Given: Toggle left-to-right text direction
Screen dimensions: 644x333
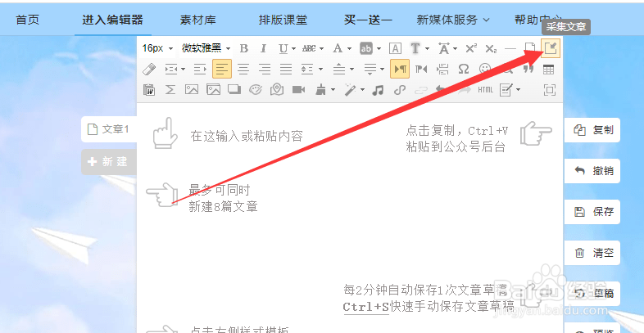Looking at the screenshot, I should tap(400, 69).
